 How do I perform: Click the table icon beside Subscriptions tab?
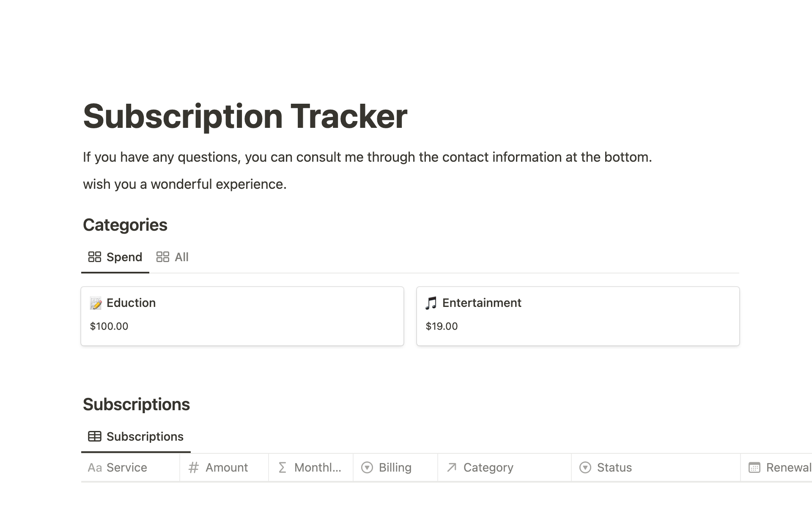coord(94,436)
